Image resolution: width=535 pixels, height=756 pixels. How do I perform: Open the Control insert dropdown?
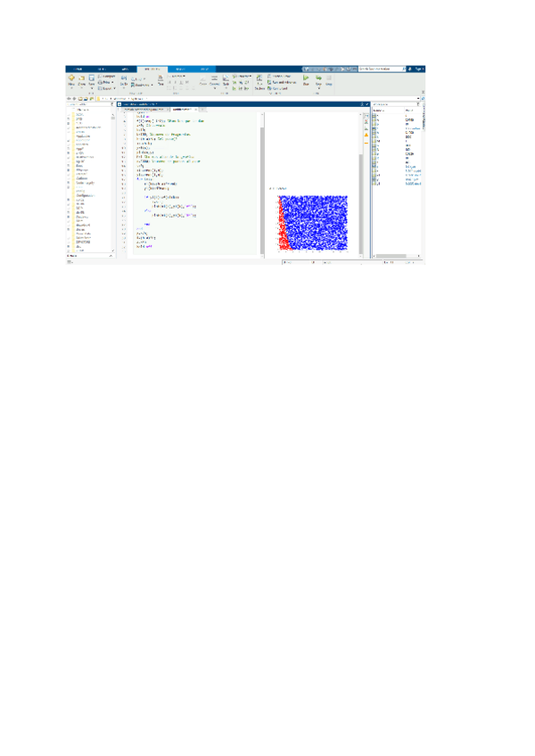(215, 81)
